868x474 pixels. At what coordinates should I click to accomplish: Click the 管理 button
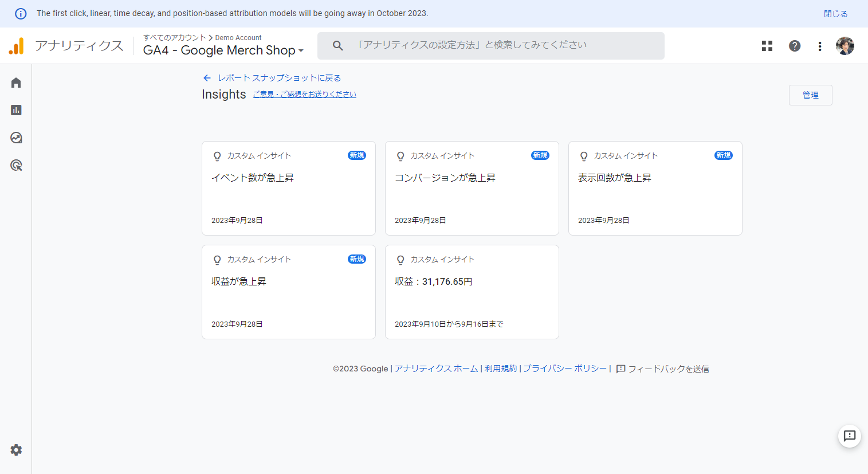tap(810, 95)
